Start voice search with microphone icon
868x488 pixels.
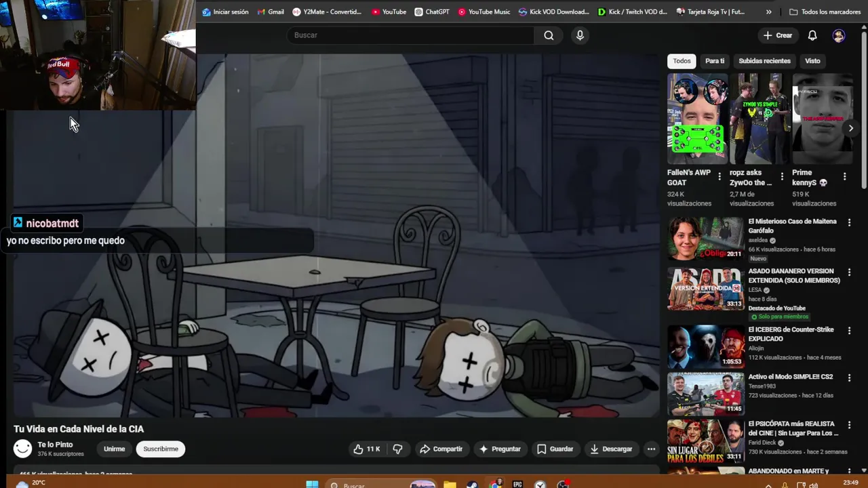click(x=580, y=35)
